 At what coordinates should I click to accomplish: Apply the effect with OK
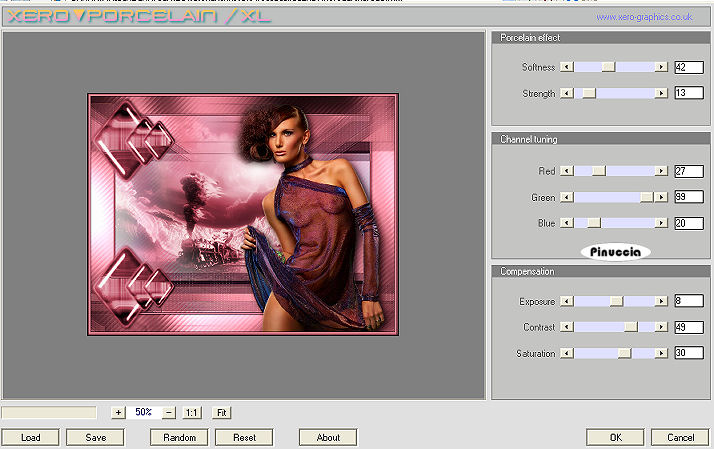point(616,438)
